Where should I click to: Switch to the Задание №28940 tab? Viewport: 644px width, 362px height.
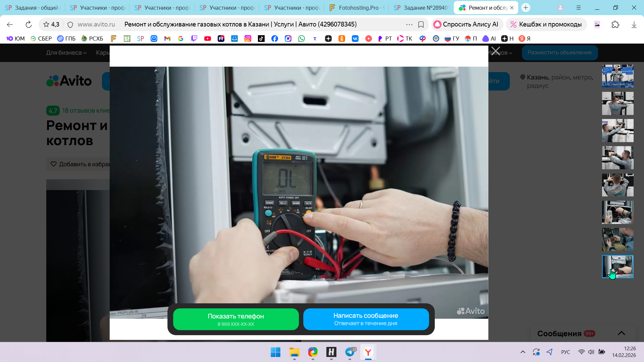(422, 8)
